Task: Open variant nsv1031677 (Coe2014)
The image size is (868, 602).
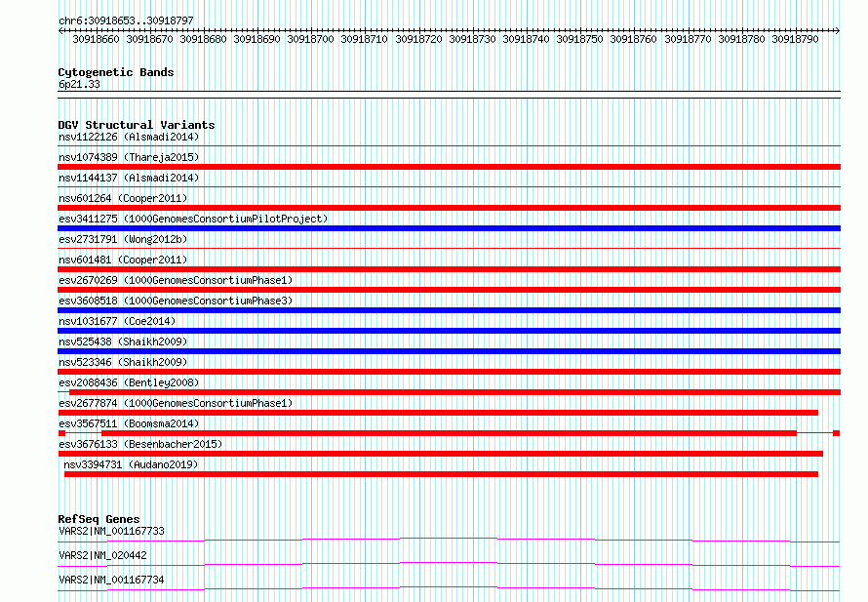Action: point(117,321)
